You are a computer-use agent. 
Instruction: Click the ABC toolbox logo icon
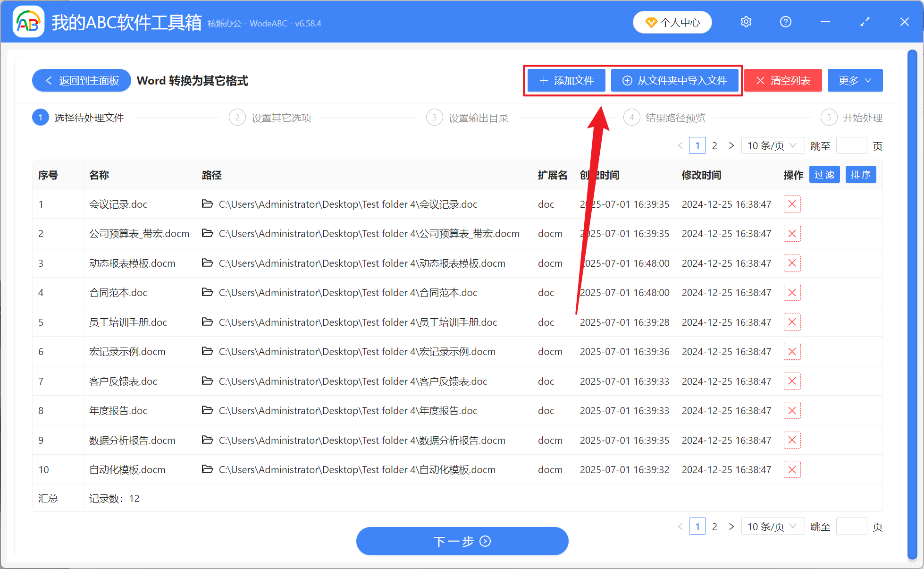28,21
